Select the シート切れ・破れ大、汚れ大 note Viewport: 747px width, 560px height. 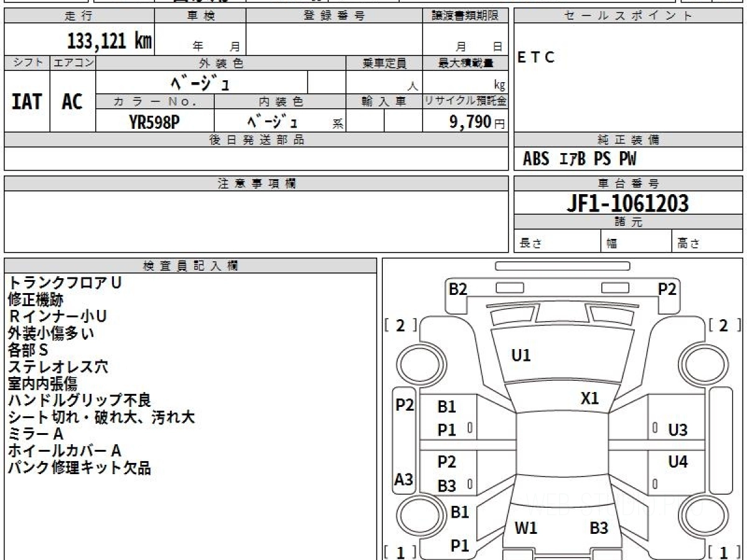pyautogui.click(x=101, y=417)
